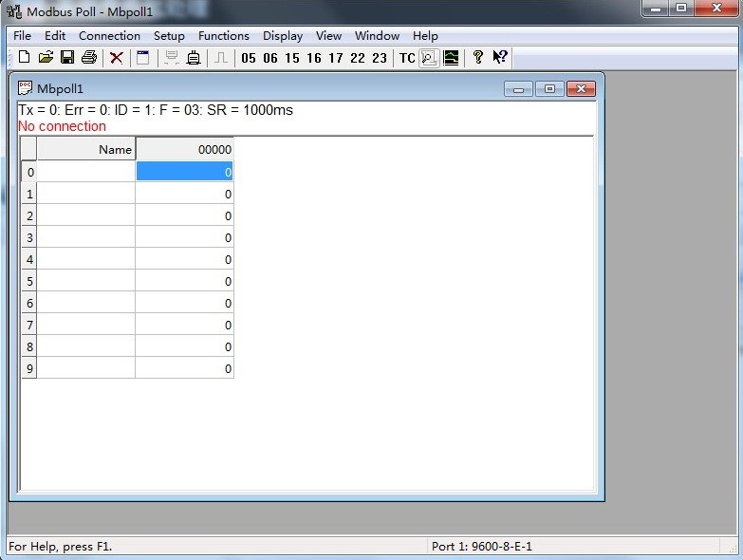This screenshot has height=560, width=743.
Task: Click the New document toolbar icon
Action: 24,57
